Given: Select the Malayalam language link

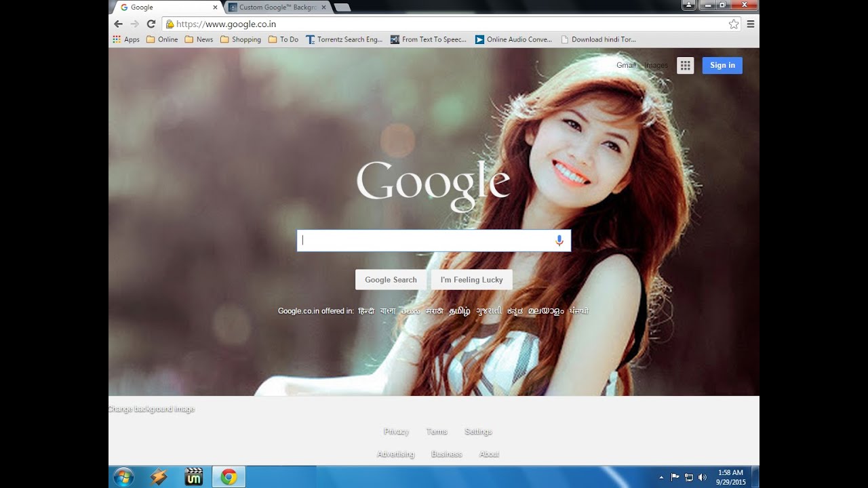Looking at the screenshot, I should 546,311.
